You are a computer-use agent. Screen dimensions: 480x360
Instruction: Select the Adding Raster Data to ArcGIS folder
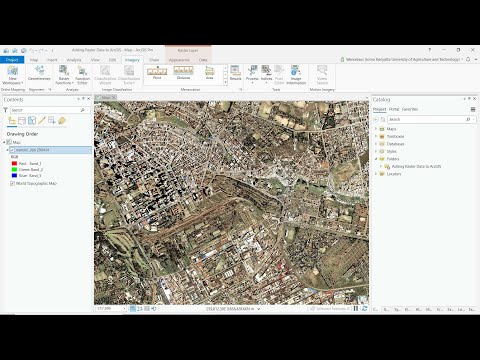click(x=416, y=166)
